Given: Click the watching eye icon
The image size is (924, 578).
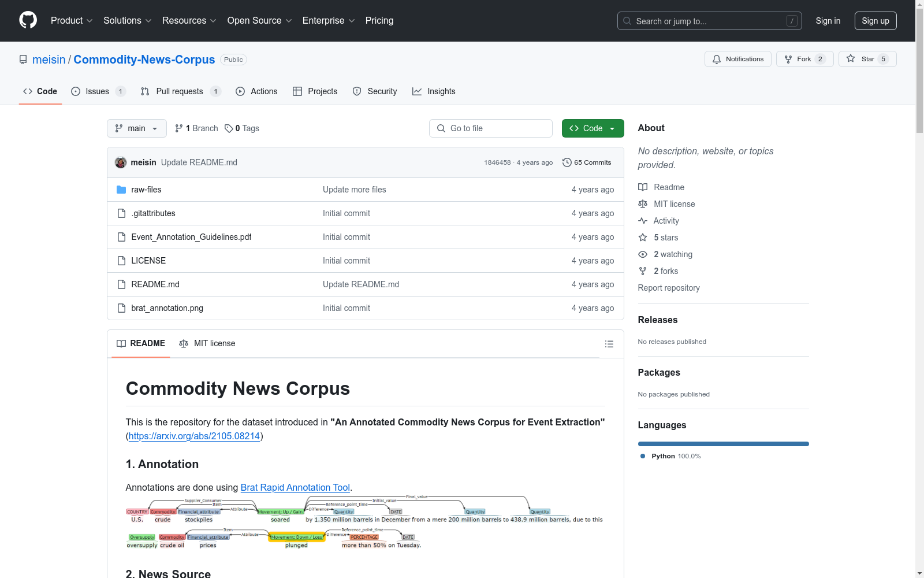Looking at the screenshot, I should [643, 254].
